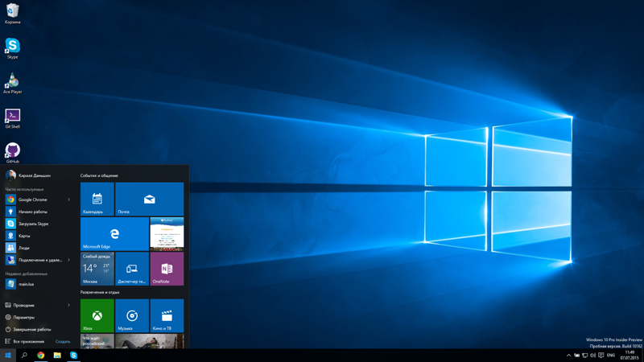
Task: Launch the OneNote tile
Action: point(167,269)
